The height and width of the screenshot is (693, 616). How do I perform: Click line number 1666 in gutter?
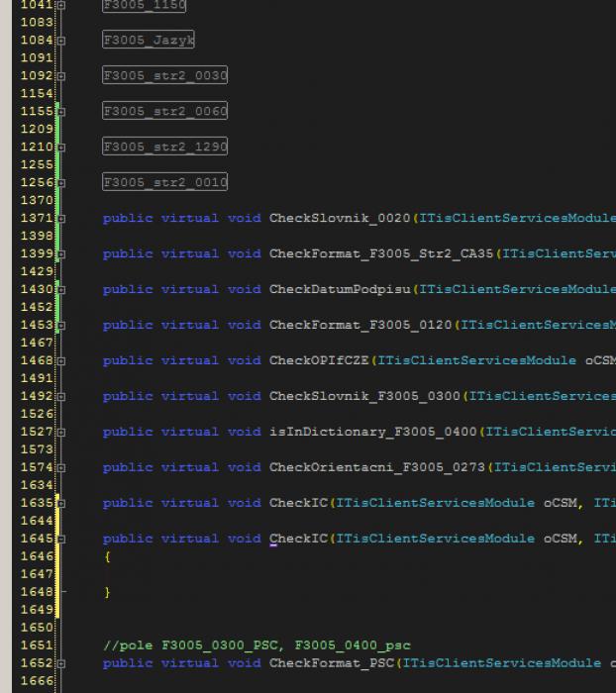[37, 681]
